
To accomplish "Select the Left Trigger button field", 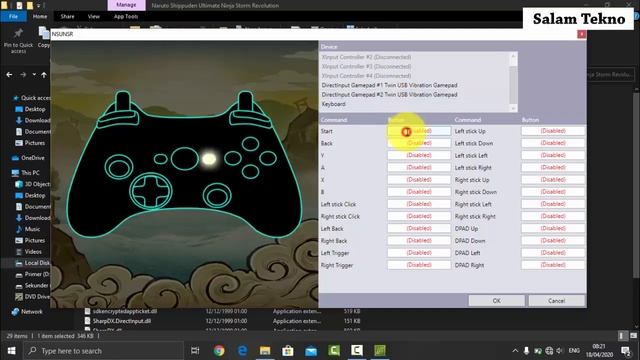I will pyautogui.click(x=419, y=253).
